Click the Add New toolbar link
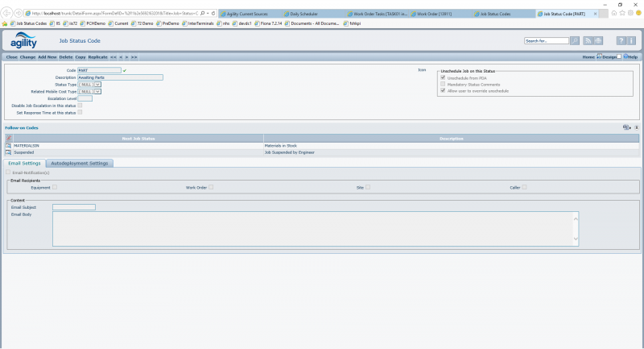 [47, 57]
